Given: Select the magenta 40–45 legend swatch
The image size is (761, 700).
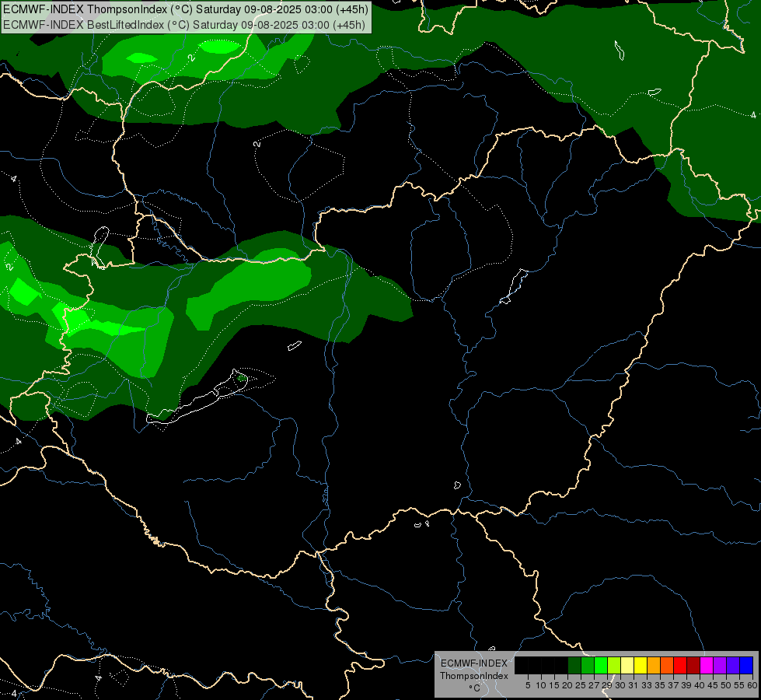Looking at the screenshot, I should [x=707, y=665].
